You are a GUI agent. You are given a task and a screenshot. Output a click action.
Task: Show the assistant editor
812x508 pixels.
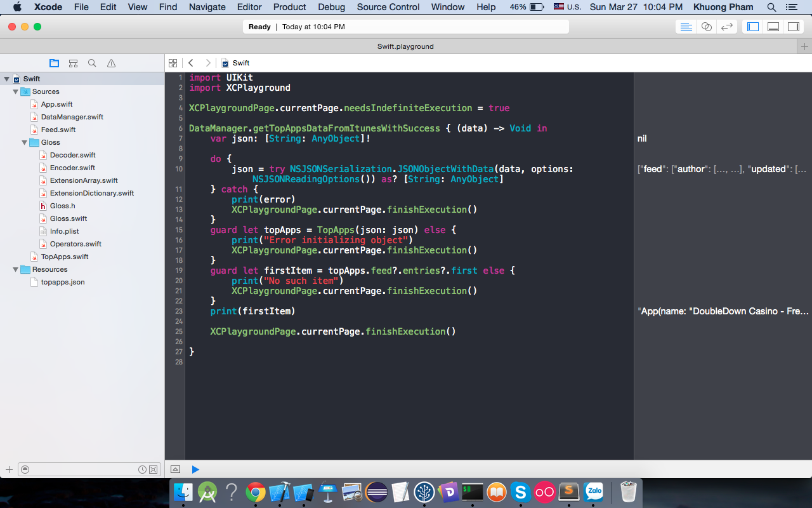tap(706, 27)
